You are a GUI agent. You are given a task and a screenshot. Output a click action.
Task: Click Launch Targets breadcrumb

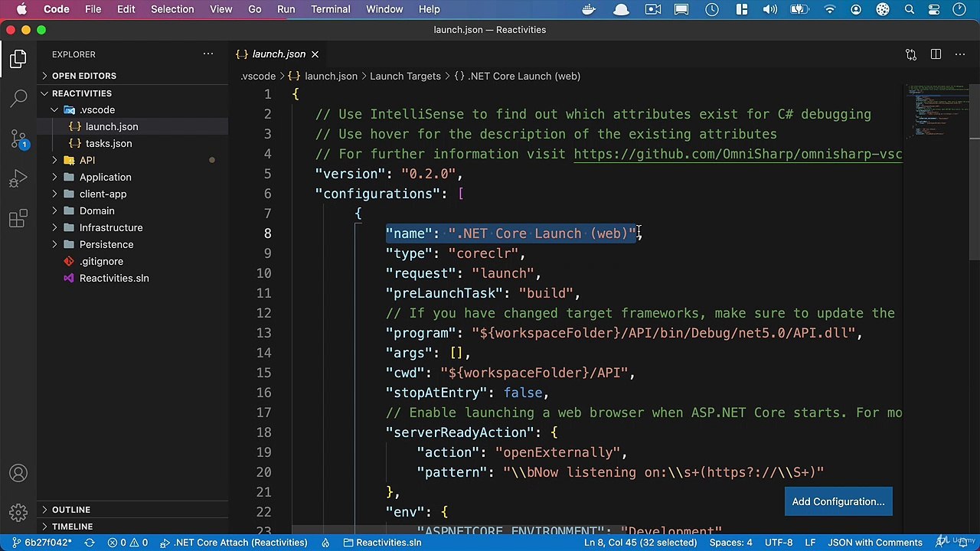pos(405,77)
